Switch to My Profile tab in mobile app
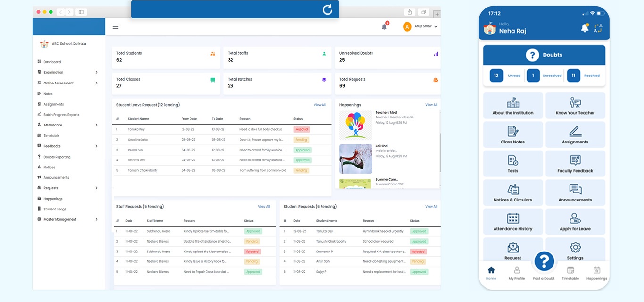644x302 pixels. (x=517, y=273)
